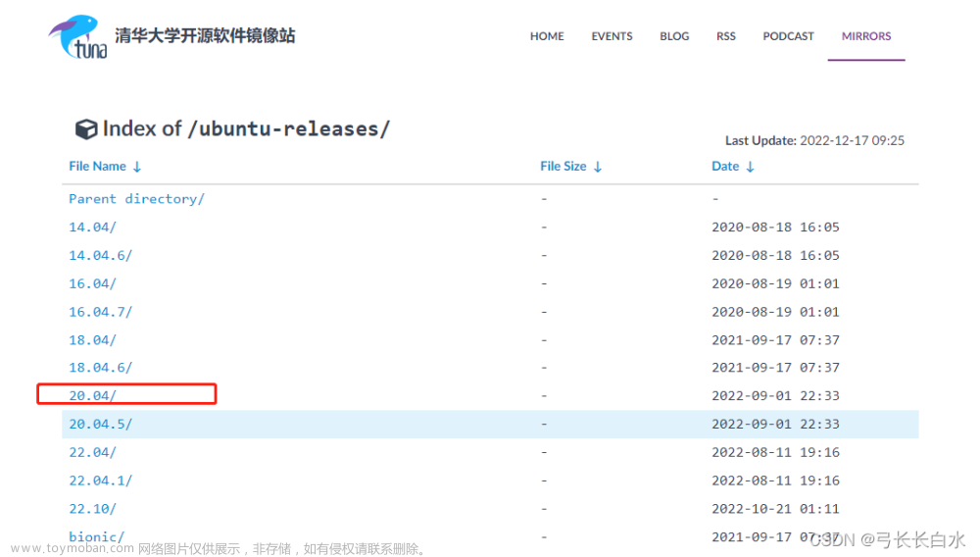Open the EVENTS menu item
Screen dimensions: 980x557
(612, 36)
